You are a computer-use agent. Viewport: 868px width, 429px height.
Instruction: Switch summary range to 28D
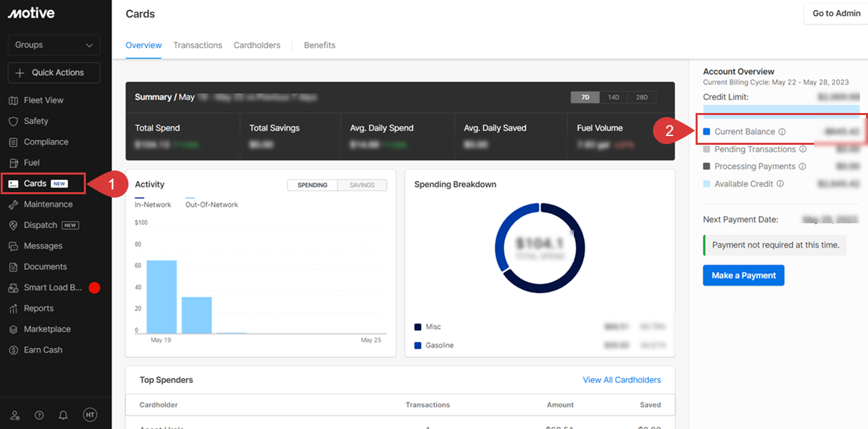click(x=642, y=97)
